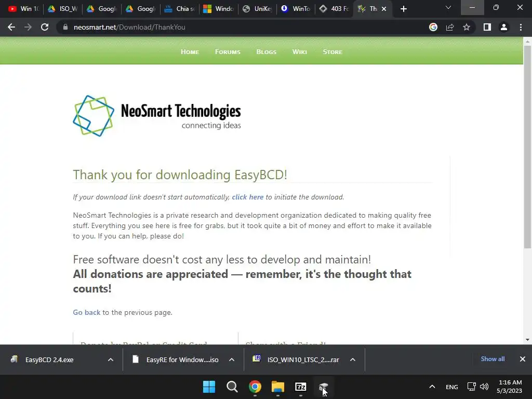
Task: Open the Store navigation link
Action: [x=332, y=52]
